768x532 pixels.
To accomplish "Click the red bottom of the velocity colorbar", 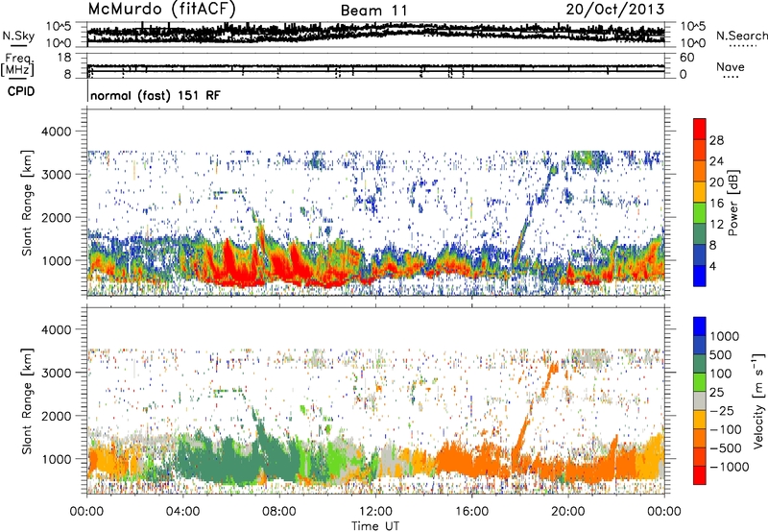I will (700, 475).
